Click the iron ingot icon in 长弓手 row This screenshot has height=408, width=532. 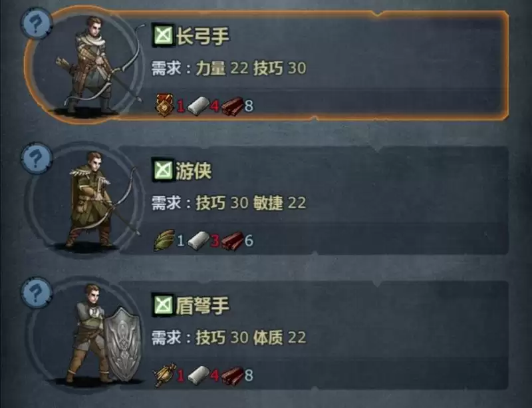198,105
